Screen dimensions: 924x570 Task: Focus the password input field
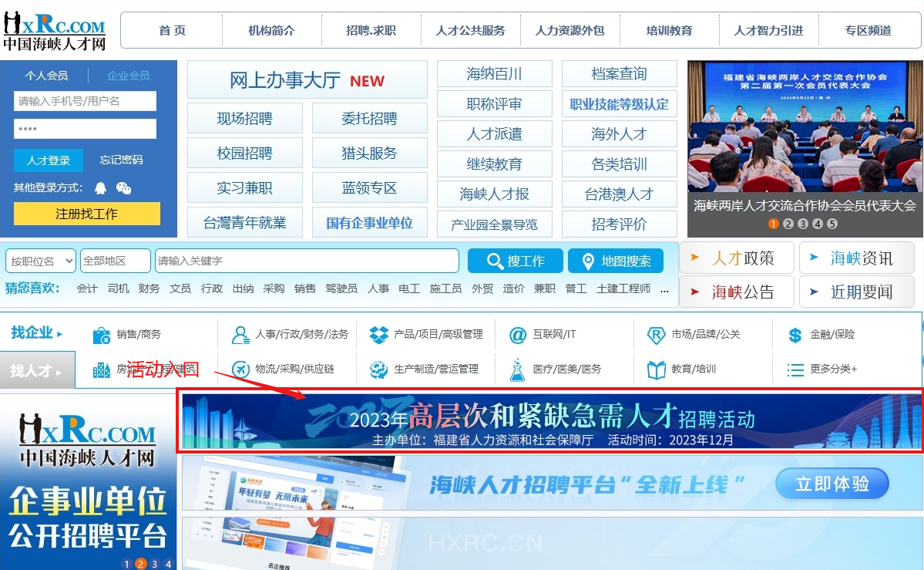coord(85,129)
